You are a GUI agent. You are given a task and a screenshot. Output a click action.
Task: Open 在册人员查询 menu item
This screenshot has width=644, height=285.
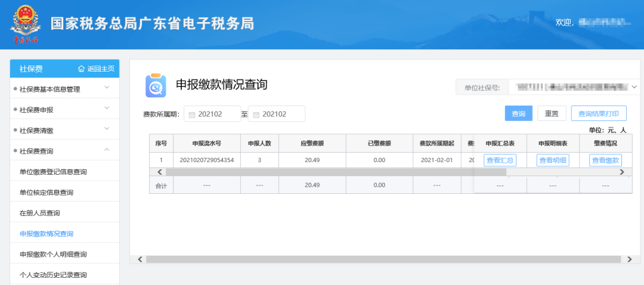coord(40,213)
